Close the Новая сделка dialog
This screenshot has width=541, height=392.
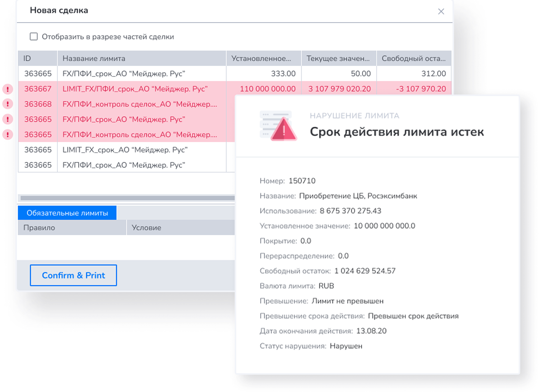pyautogui.click(x=441, y=12)
